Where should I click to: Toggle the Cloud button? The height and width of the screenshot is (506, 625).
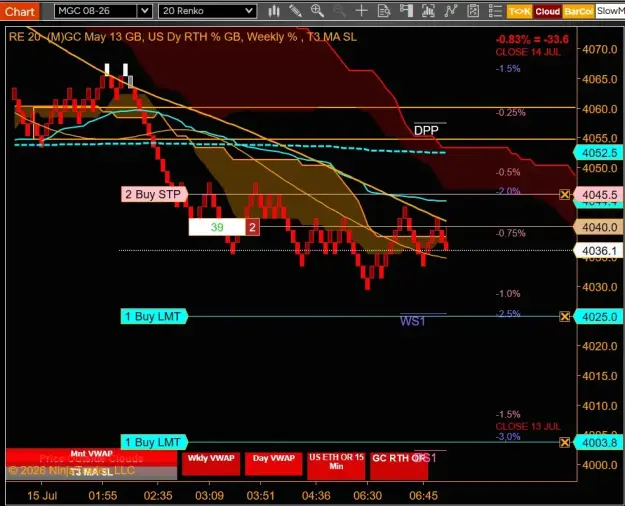tap(548, 11)
